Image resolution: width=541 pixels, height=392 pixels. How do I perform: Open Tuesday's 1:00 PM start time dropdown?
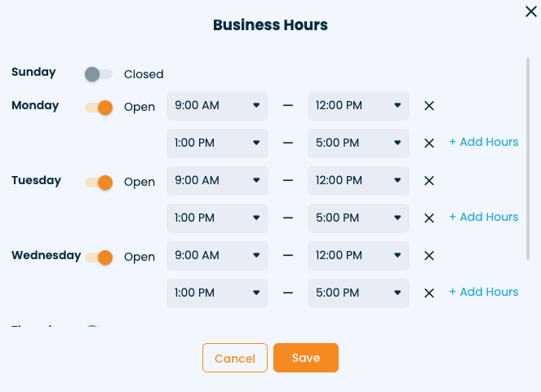click(217, 218)
